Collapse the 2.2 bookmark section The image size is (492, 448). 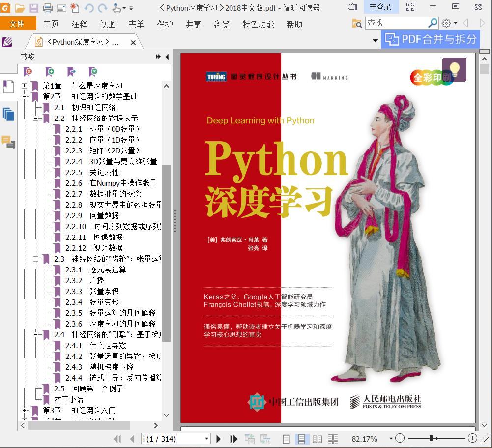35,118
